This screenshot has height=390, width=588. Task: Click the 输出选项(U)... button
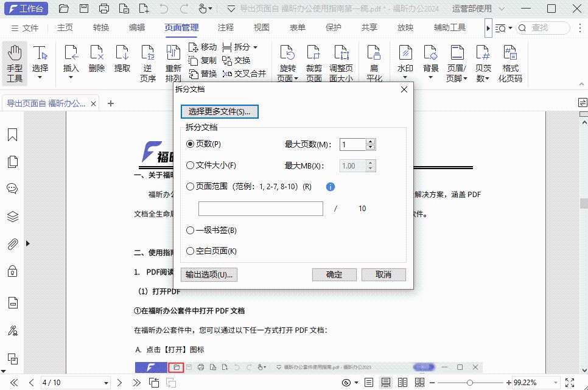(x=209, y=274)
